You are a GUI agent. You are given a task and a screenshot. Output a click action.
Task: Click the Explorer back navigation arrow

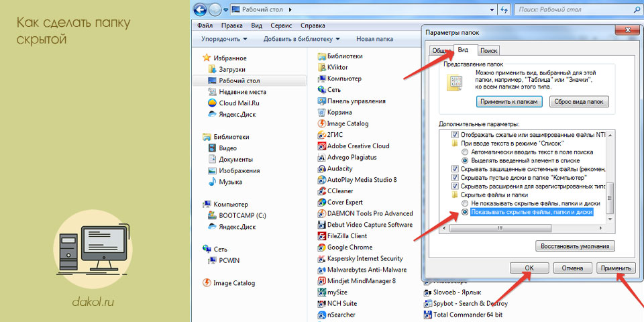pos(200,9)
